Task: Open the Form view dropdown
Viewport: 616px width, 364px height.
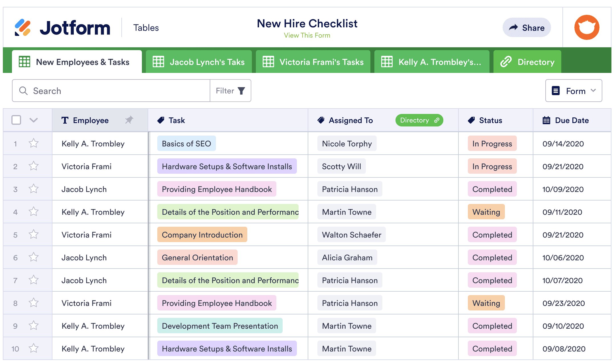Action: tap(573, 91)
